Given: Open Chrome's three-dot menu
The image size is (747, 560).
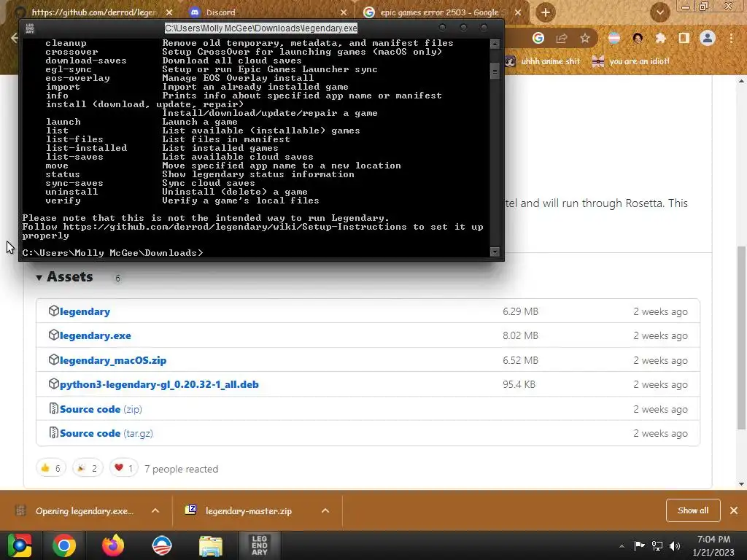Looking at the screenshot, I should 731,38.
